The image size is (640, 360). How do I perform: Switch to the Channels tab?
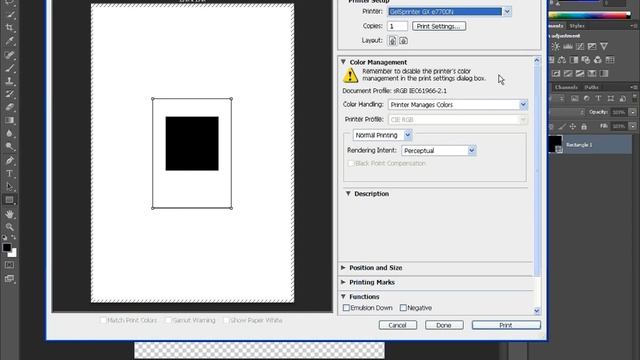[x=566, y=87]
